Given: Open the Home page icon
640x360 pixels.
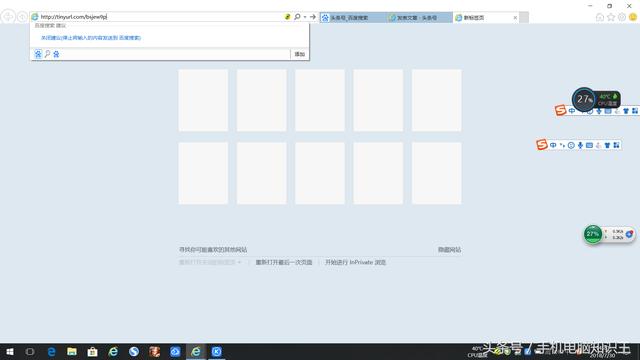Looking at the screenshot, I should [600, 17].
